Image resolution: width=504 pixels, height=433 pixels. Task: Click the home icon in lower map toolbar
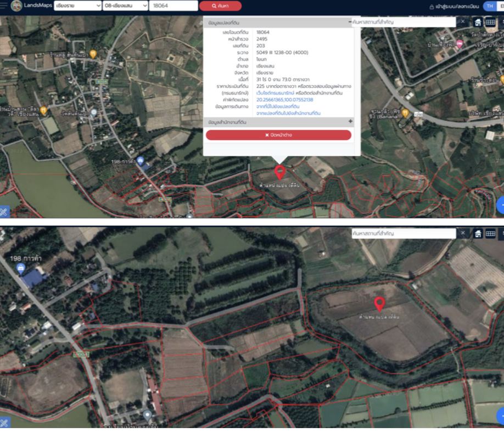coord(478,234)
